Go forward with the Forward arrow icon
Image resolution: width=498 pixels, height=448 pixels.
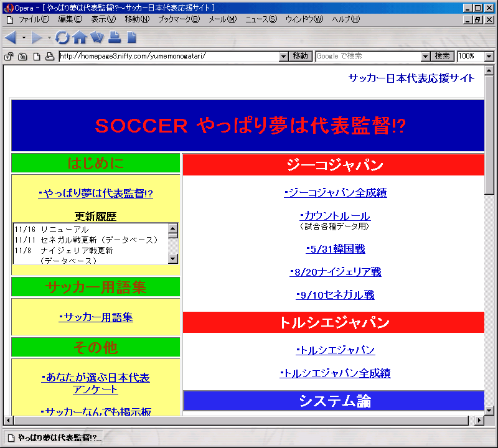tap(37, 37)
